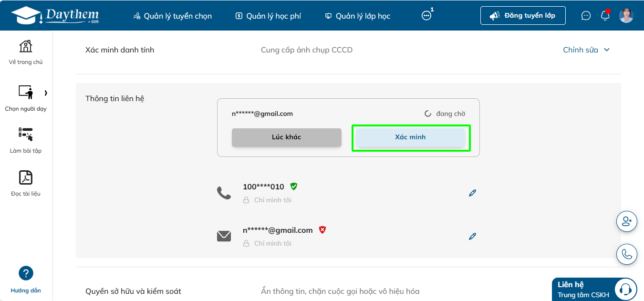Image resolution: width=644 pixels, height=301 pixels.
Task: Edit email n******@gmail.com pencil icon
Action: tap(472, 236)
